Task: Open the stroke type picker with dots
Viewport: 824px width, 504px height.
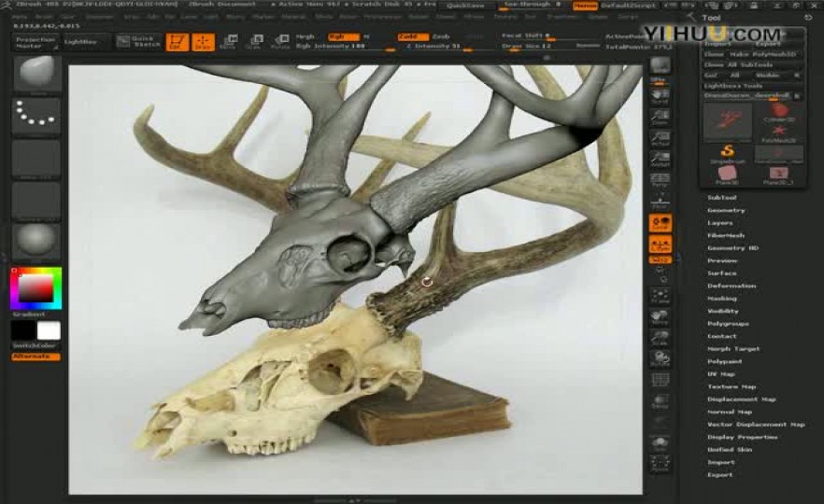Action: (36, 116)
